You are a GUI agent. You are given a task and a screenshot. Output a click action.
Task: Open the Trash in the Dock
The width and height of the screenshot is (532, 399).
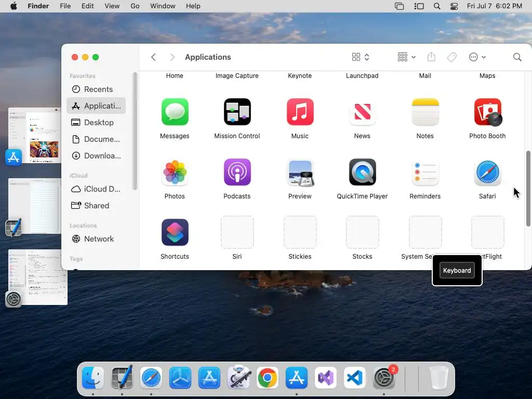439,378
